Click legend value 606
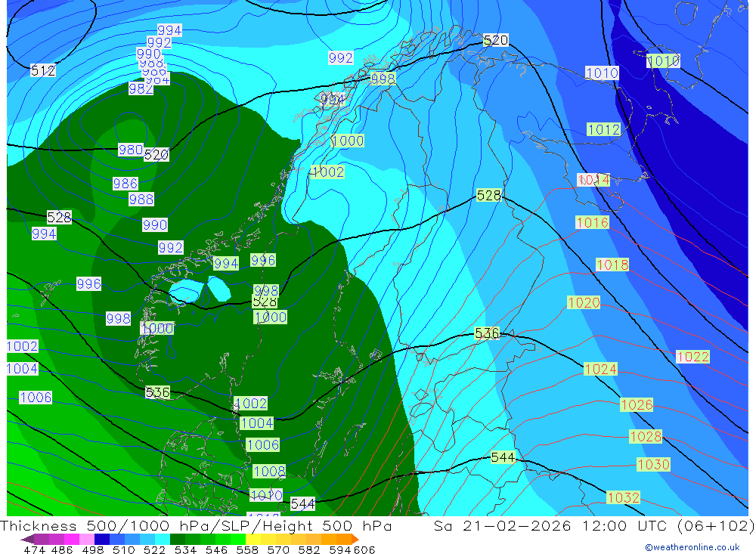 364,549
